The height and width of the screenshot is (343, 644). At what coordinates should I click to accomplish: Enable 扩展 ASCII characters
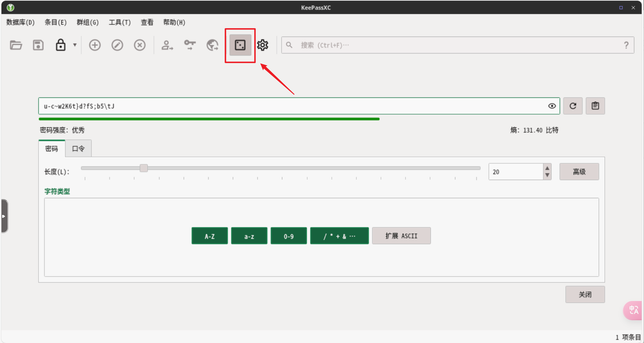tap(401, 236)
